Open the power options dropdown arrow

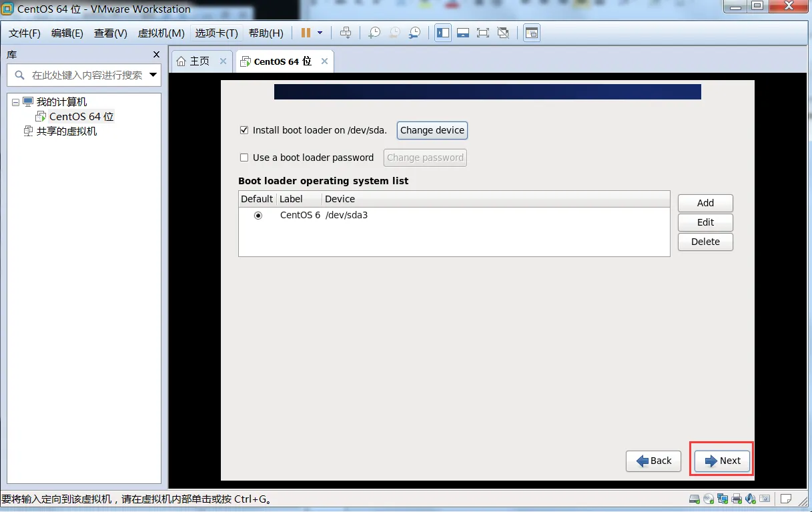tap(320, 33)
